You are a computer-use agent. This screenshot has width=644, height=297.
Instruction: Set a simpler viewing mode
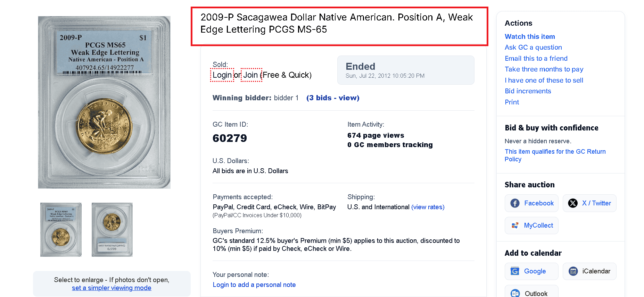coord(112,288)
